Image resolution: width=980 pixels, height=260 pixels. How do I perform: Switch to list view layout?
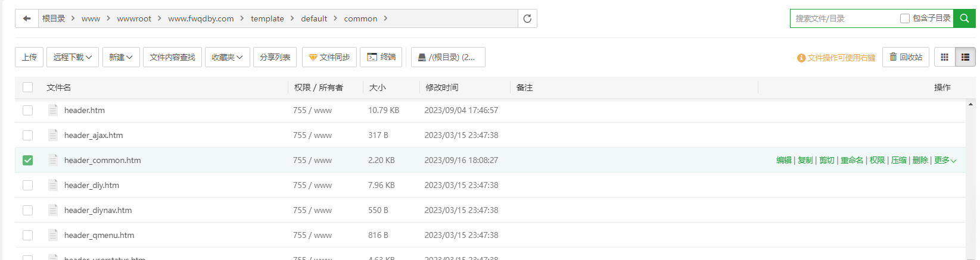click(x=965, y=57)
